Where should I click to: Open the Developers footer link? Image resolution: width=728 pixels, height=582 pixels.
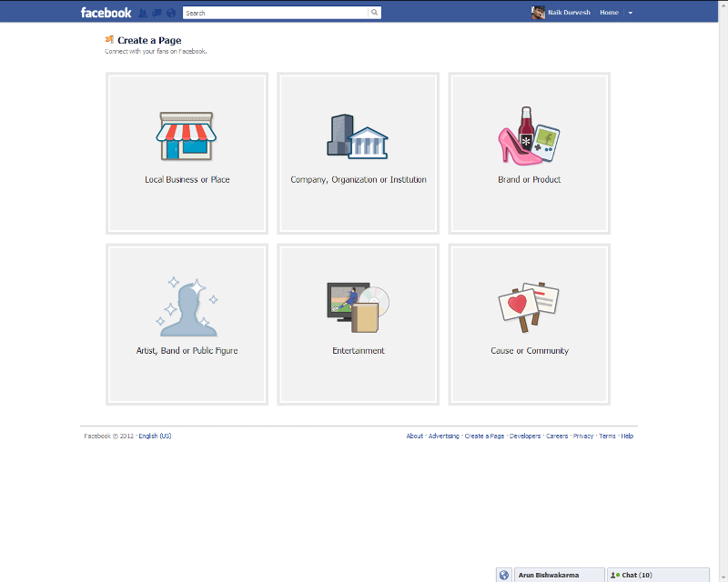point(525,436)
